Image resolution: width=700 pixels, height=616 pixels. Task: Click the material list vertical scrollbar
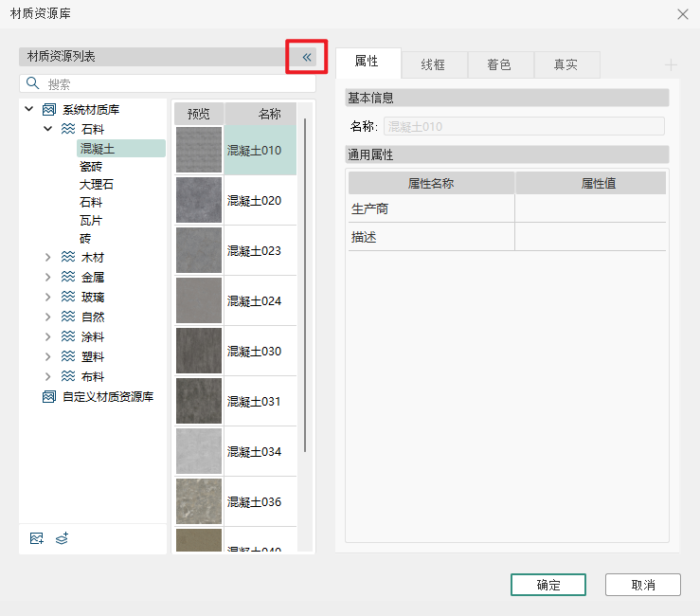coord(305,284)
